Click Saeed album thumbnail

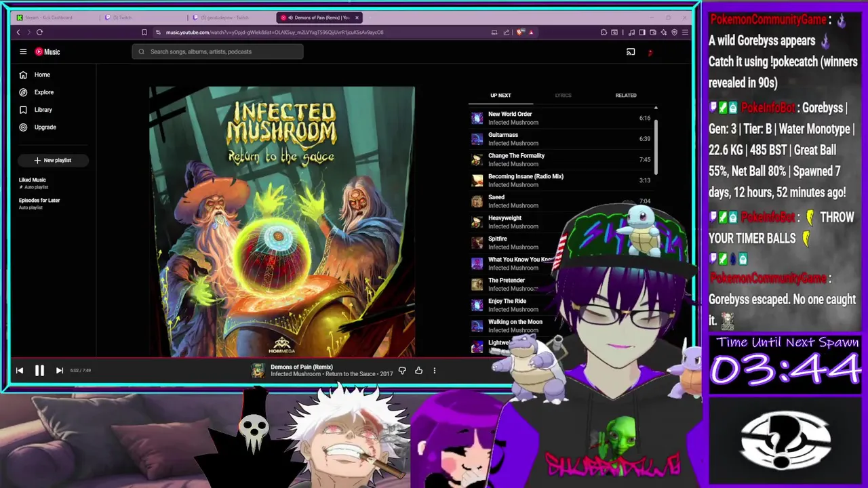(x=477, y=201)
